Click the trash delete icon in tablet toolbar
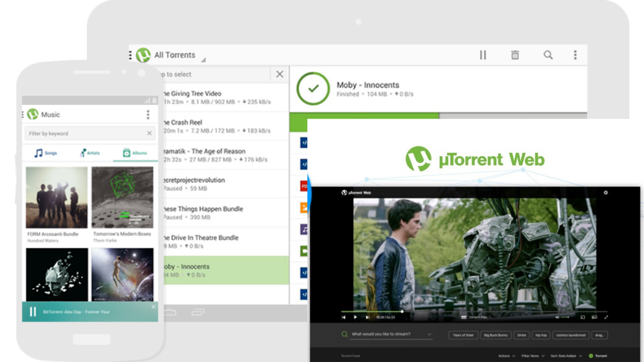Image resolution: width=644 pixels, height=362 pixels. [515, 55]
